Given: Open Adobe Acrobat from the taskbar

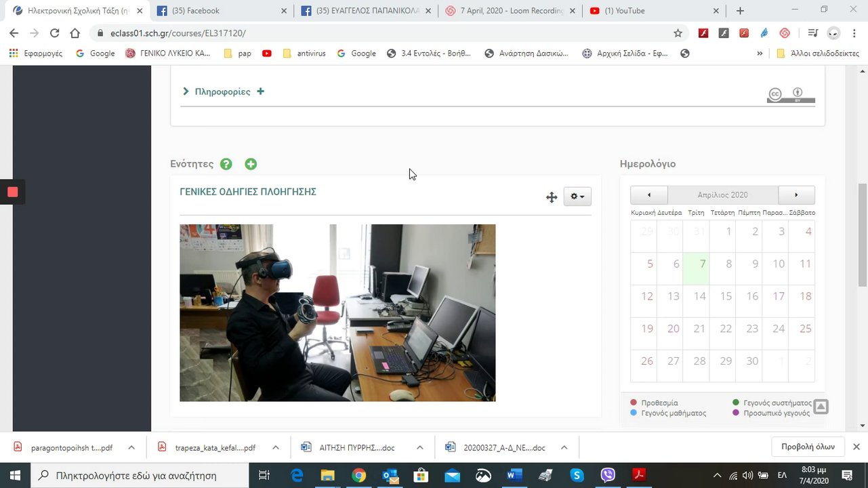Looking at the screenshot, I should (639, 475).
